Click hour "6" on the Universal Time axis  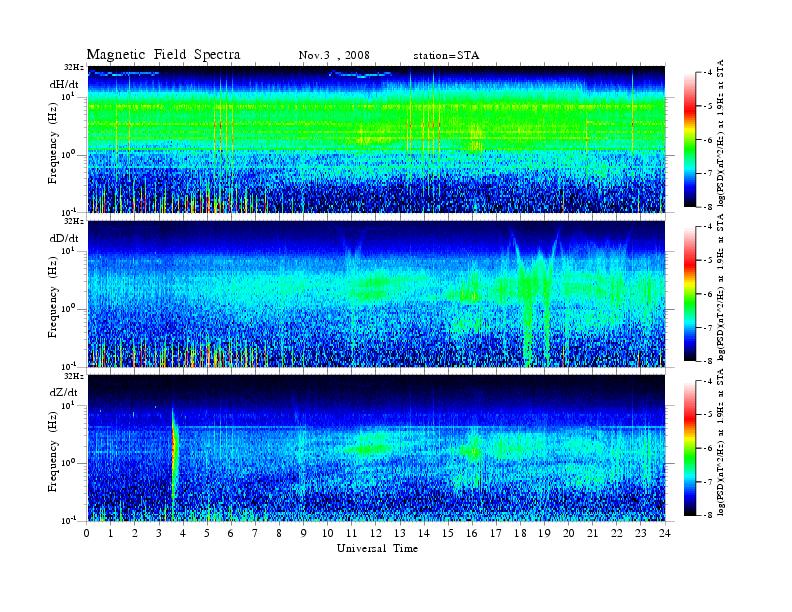[231, 533]
